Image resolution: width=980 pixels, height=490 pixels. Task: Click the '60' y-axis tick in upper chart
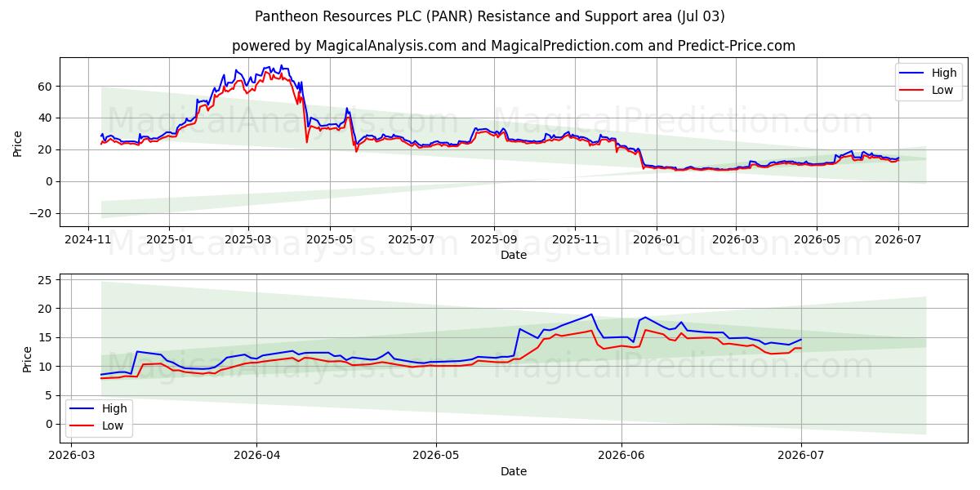[46, 86]
